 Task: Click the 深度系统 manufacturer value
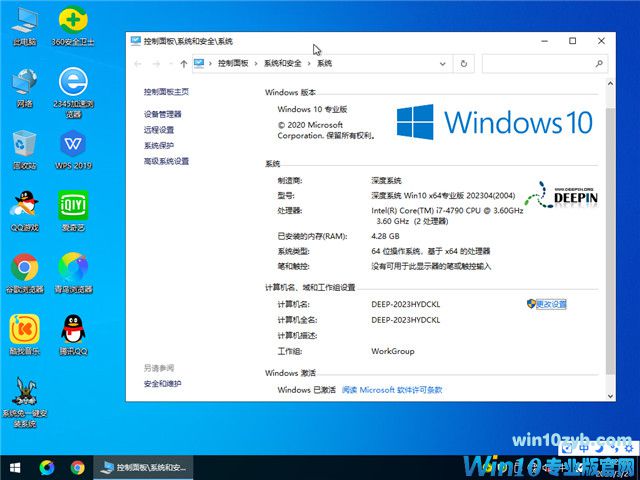click(386, 180)
